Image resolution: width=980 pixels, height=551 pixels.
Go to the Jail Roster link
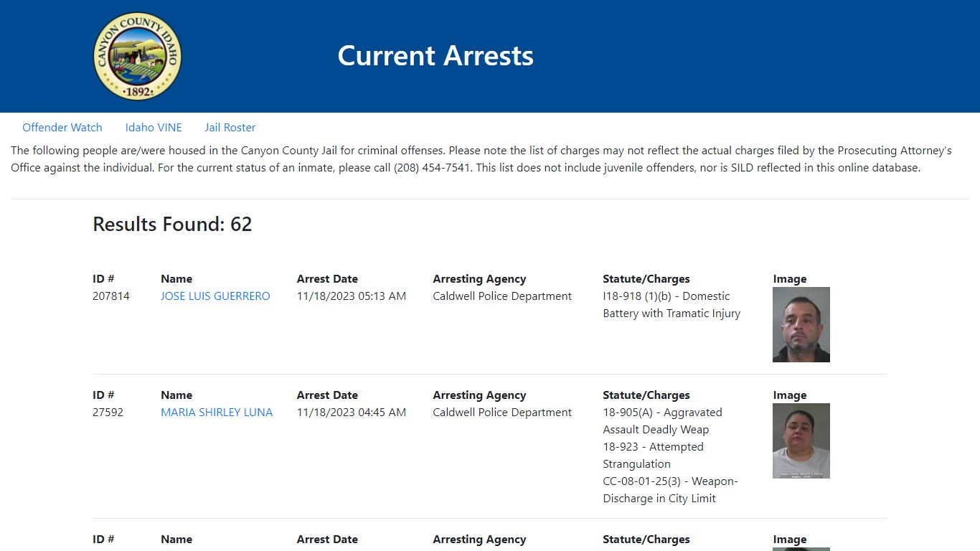tap(230, 128)
